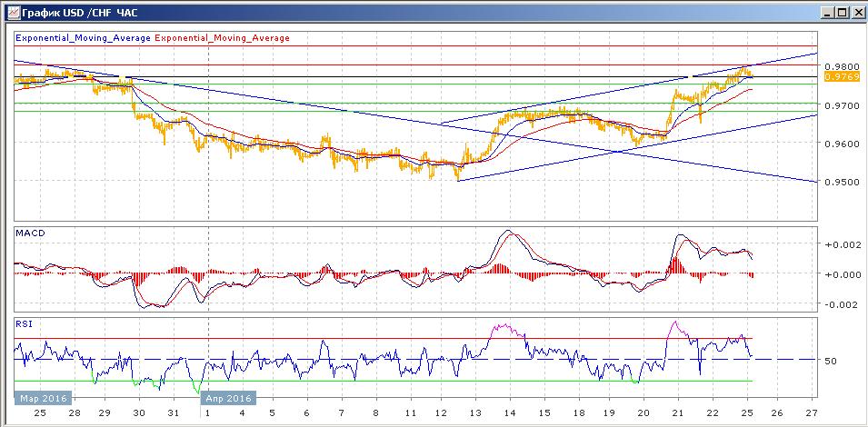This screenshot has height=427, width=868.
Task: Click the RSI 50 level axis label
Action: coord(831,361)
